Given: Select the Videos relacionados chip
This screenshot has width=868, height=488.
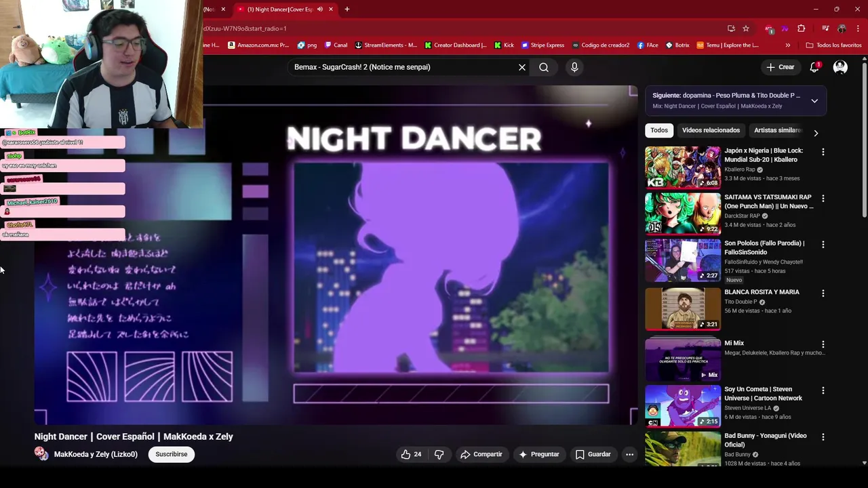Looking at the screenshot, I should (x=711, y=130).
